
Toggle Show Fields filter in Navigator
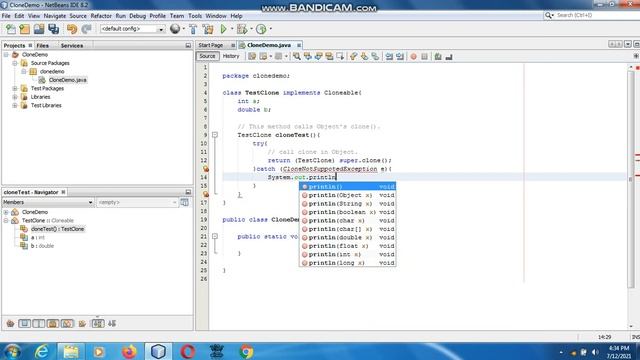click(x=24, y=323)
